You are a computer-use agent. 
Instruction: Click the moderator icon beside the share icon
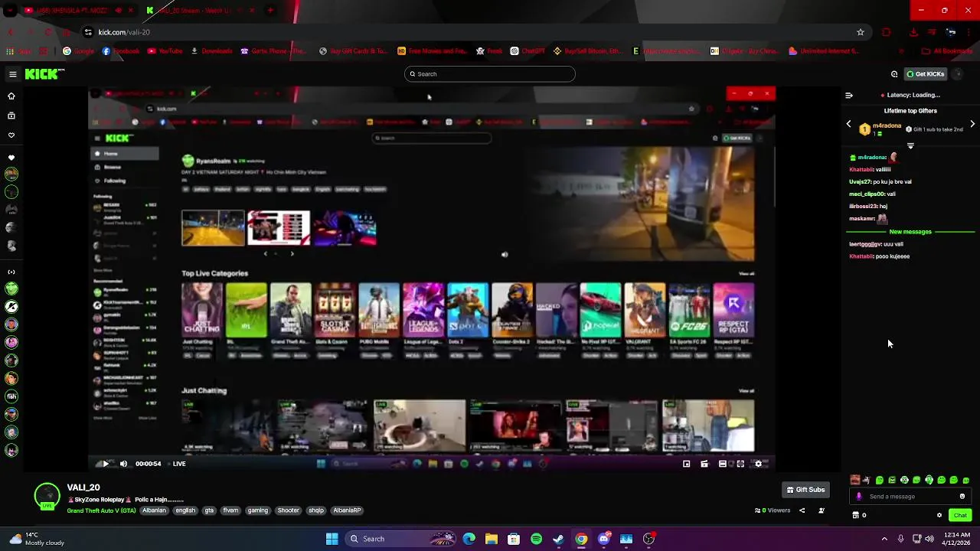(x=822, y=510)
